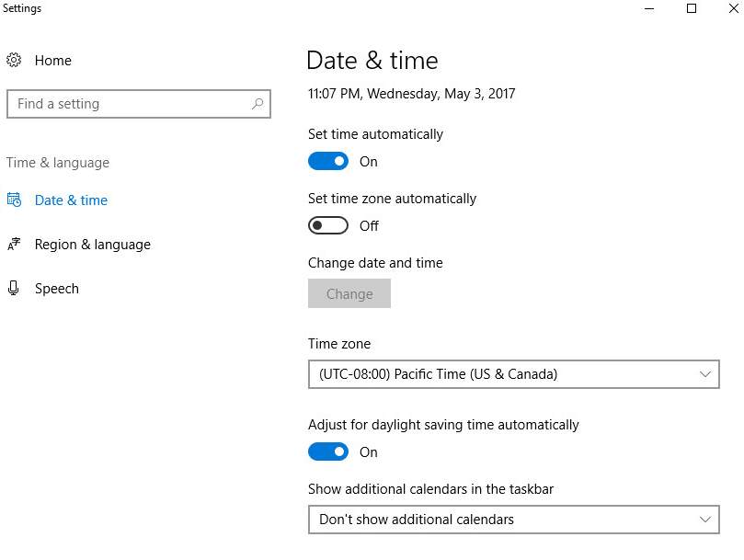Go to Home settings
The height and width of the screenshot is (560, 744).
[x=53, y=61]
